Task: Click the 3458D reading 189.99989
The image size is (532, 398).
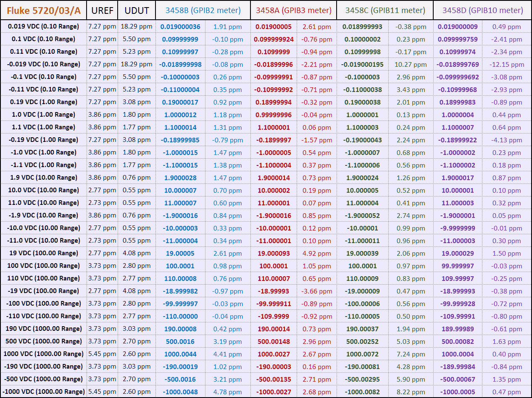Action: tap(458, 329)
